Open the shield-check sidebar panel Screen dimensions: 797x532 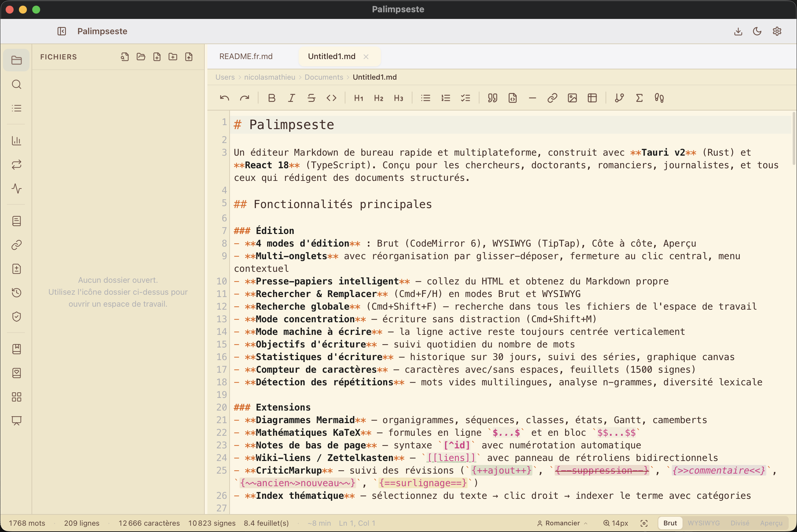pos(16,316)
